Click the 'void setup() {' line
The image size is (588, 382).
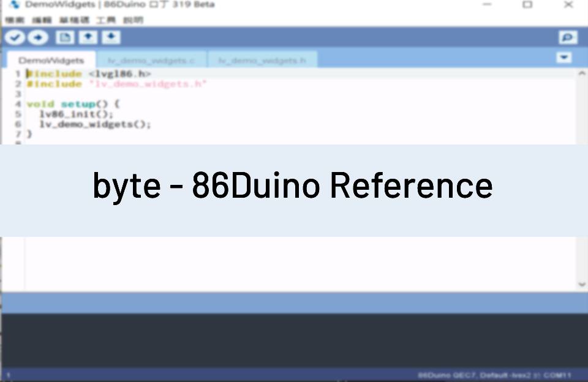[x=73, y=104]
